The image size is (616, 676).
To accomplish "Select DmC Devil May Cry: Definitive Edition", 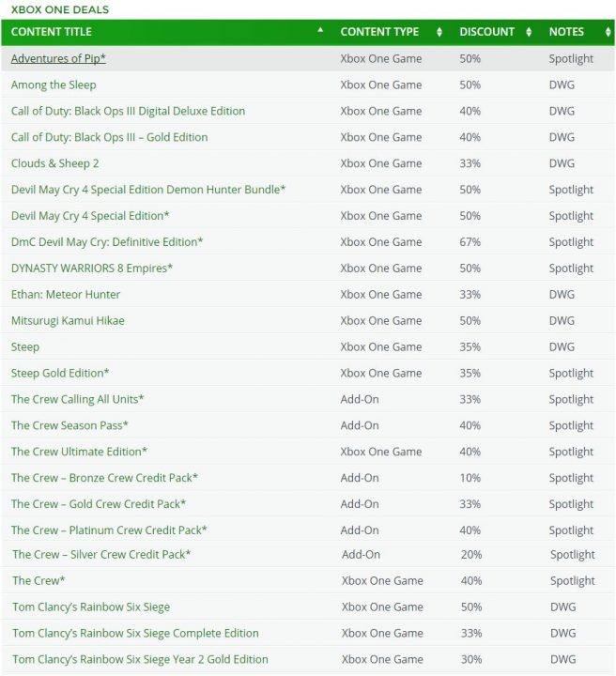I will point(107,242).
